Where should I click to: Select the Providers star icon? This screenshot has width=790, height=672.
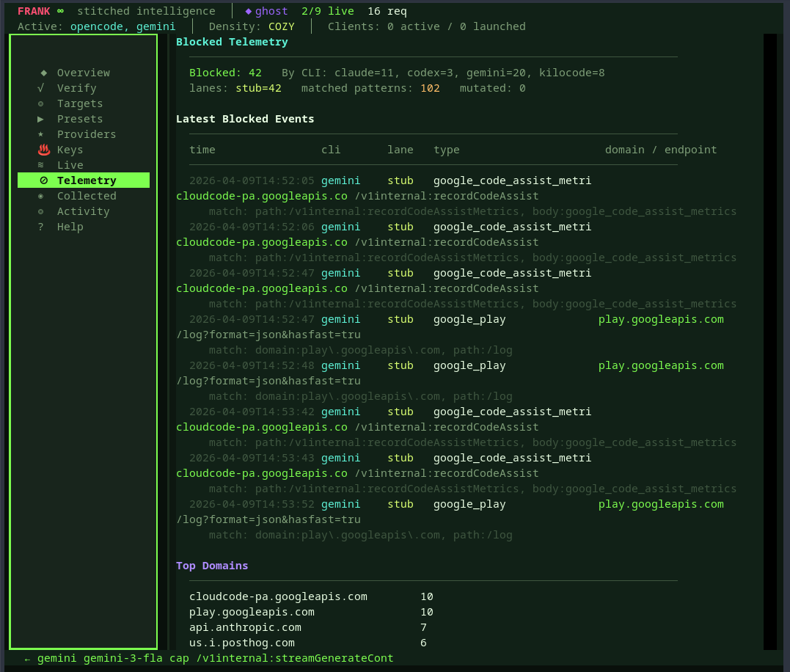(42, 134)
